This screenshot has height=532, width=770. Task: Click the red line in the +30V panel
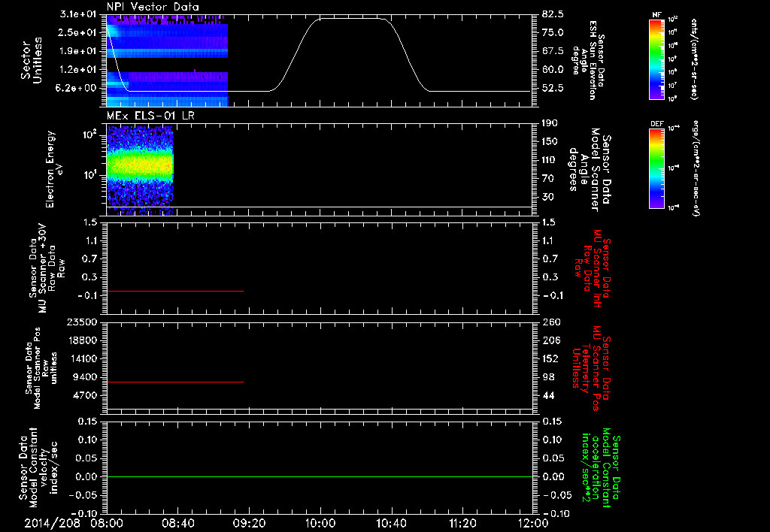pos(174,291)
